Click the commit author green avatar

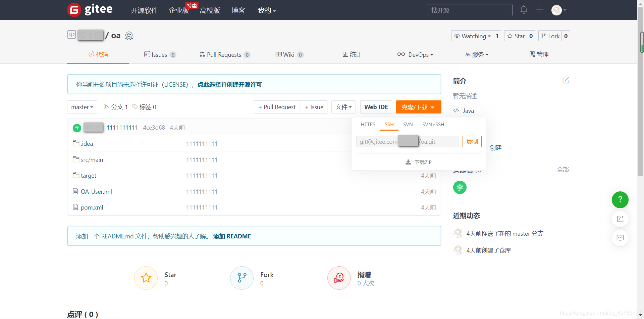pos(77,128)
